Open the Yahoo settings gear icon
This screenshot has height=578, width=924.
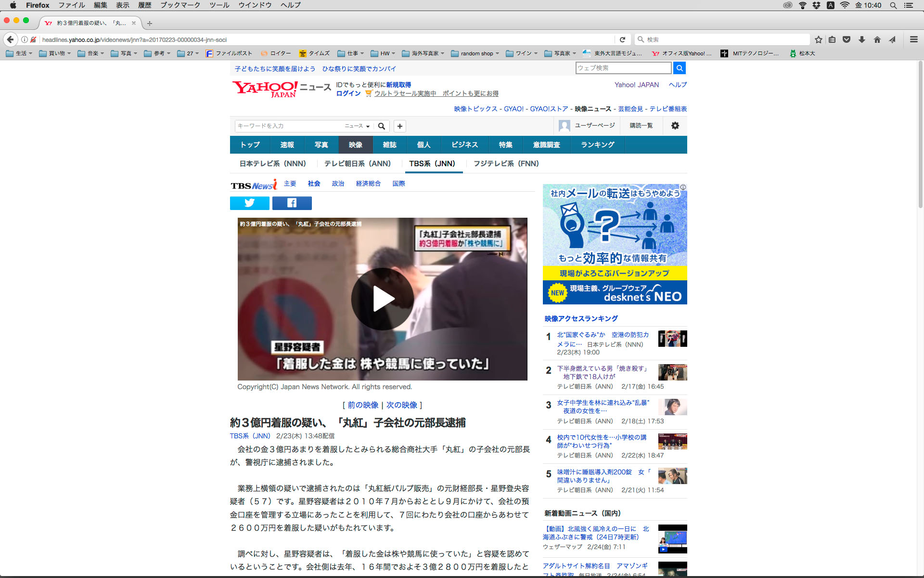[x=675, y=126]
